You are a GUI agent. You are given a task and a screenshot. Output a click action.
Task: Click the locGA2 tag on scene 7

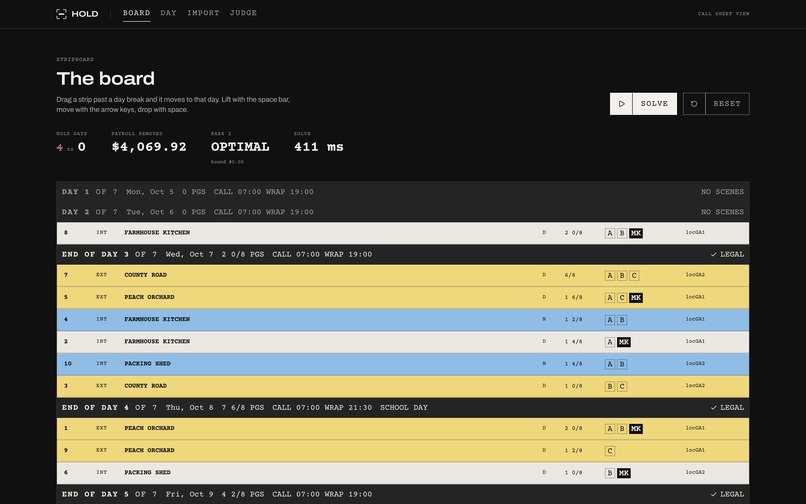695,275
